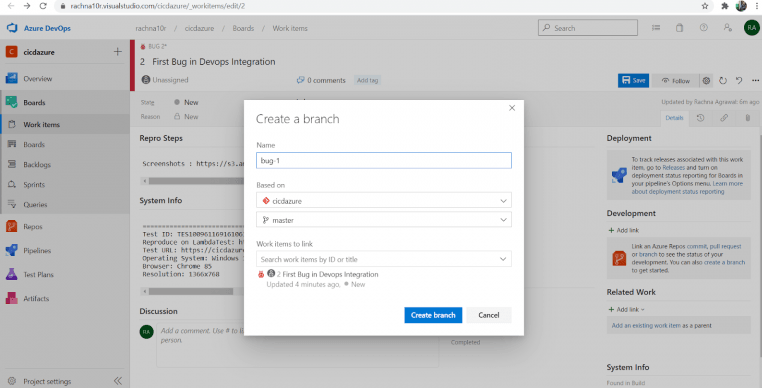This screenshot has height=388, width=762.
Task: Click the cicdazure breadcrumb
Action: pos(199,28)
